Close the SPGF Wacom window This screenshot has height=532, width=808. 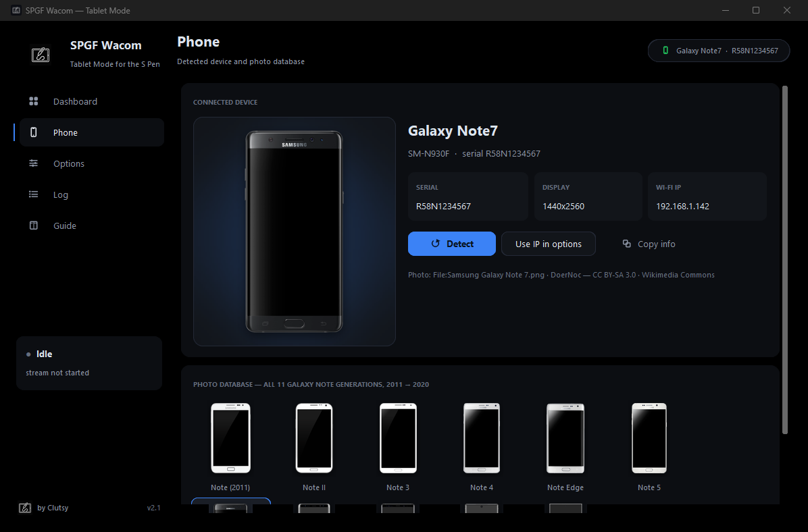pos(787,10)
